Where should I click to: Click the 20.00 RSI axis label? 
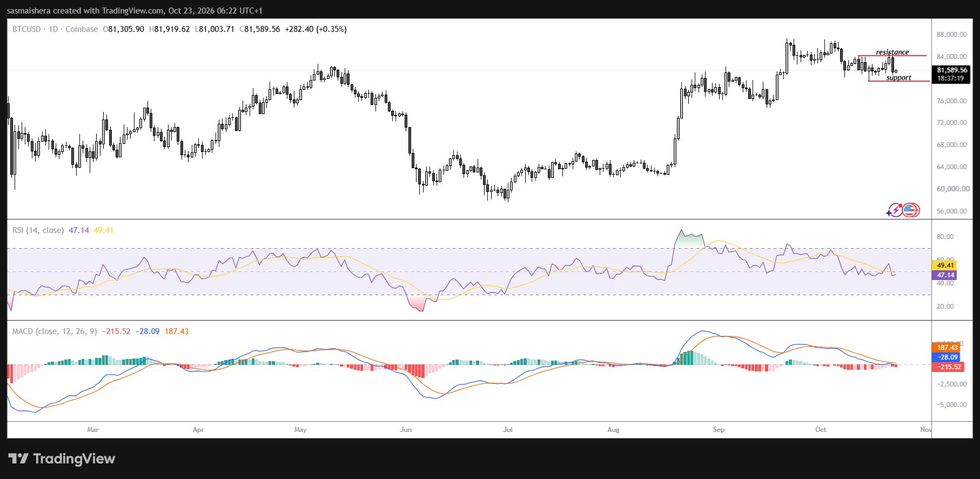pos(945,307)
